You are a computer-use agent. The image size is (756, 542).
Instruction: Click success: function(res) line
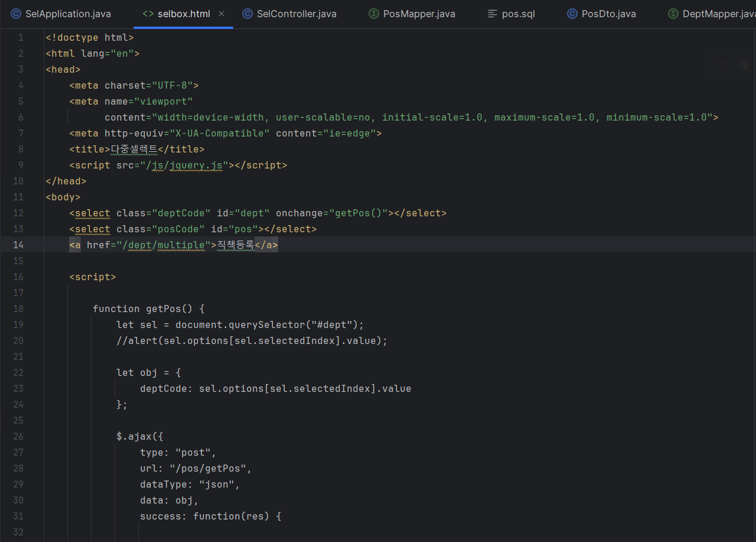(211, 516)
